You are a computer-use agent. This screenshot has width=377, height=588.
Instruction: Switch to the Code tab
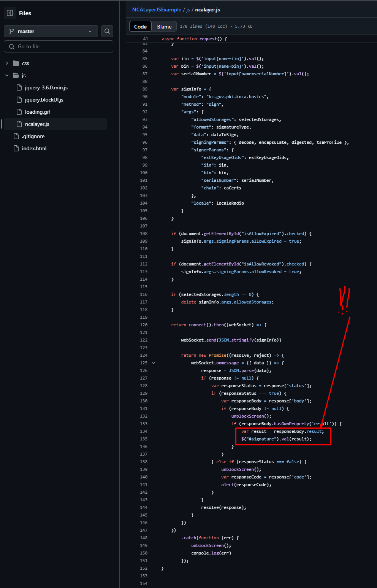(140, 26)
